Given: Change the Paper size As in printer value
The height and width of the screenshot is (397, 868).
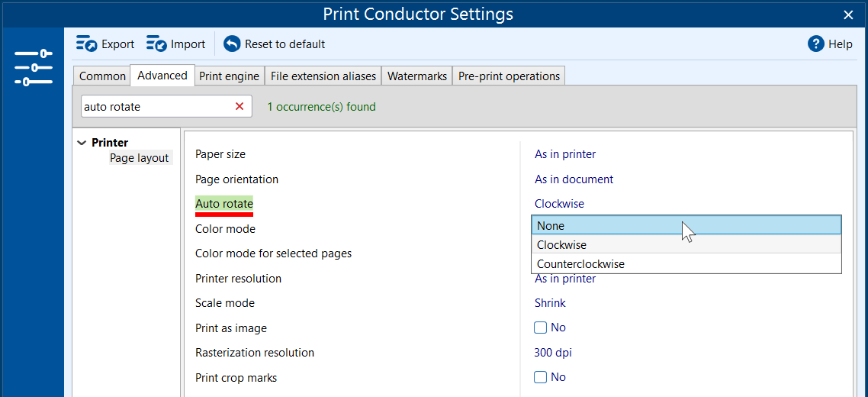Looking at the screenshot, I should [565, 154].
